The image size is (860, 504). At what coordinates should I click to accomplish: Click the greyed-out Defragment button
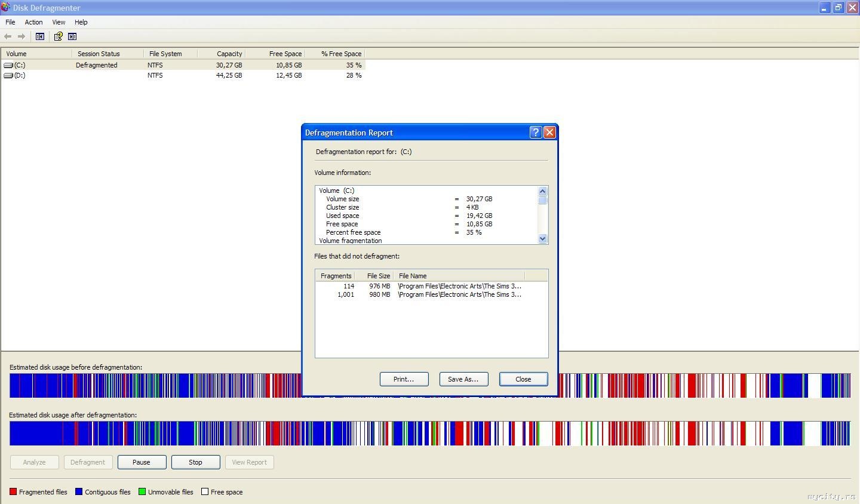point(88,462)
